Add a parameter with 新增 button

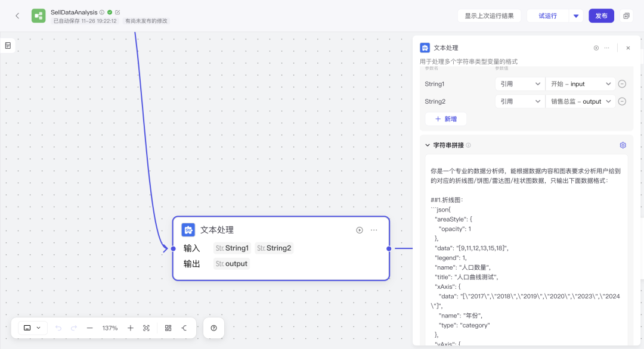[445, 119]
